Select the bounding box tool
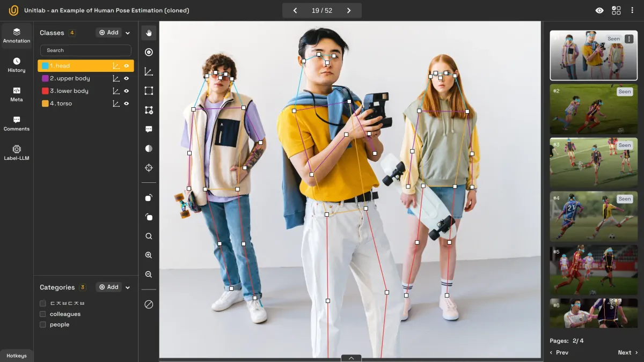Viewport: 644px width, 362px height. point(149,91)
